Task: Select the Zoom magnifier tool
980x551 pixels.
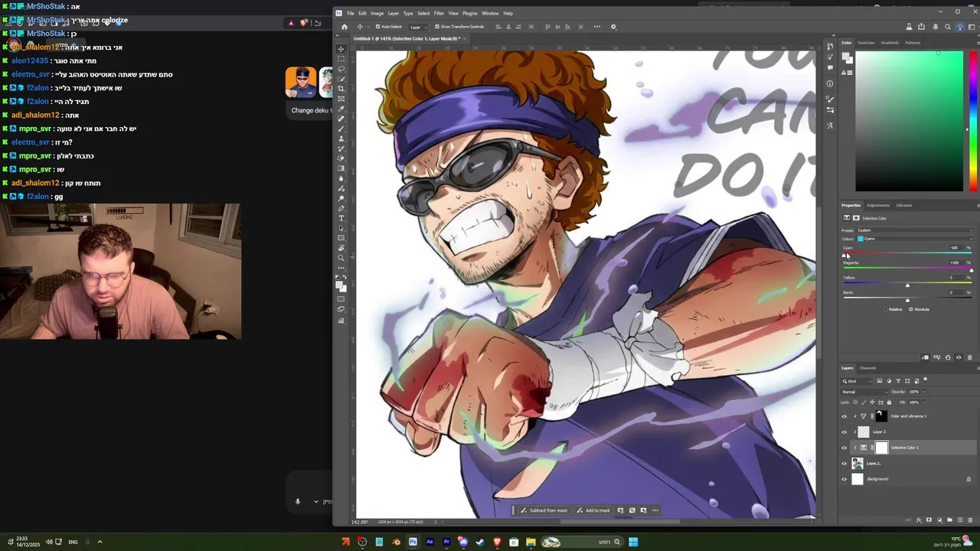Action: pyautogui.click(x=341, y=258)
